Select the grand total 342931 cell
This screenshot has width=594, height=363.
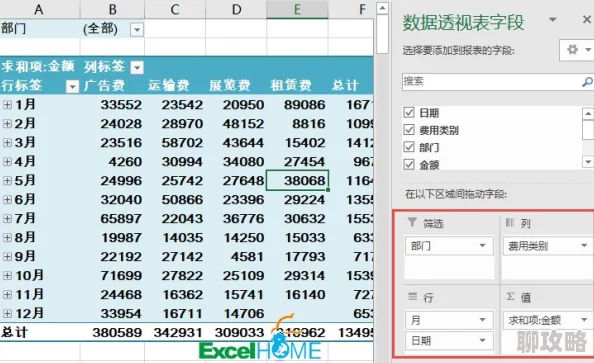(x=175, y=332)
